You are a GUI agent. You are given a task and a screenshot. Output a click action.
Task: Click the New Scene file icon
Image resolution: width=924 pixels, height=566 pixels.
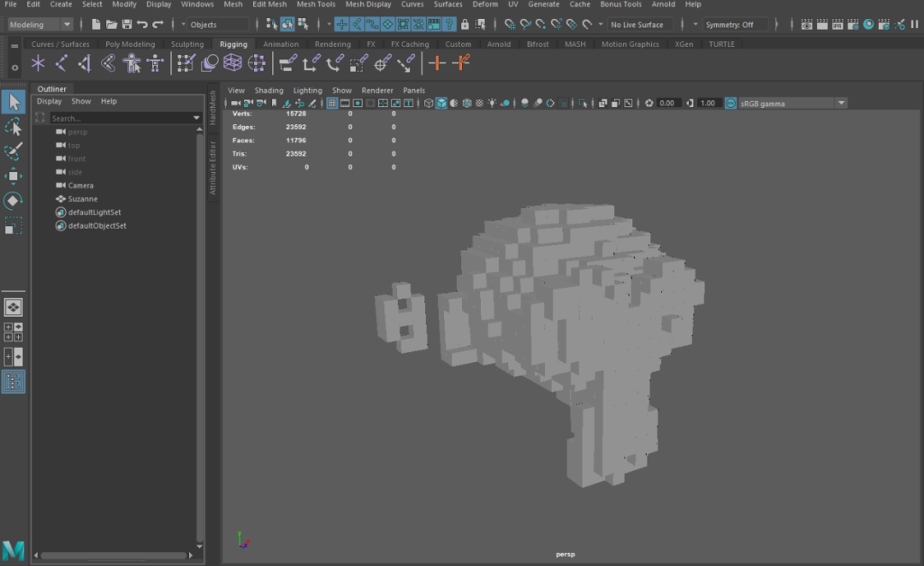96,24
